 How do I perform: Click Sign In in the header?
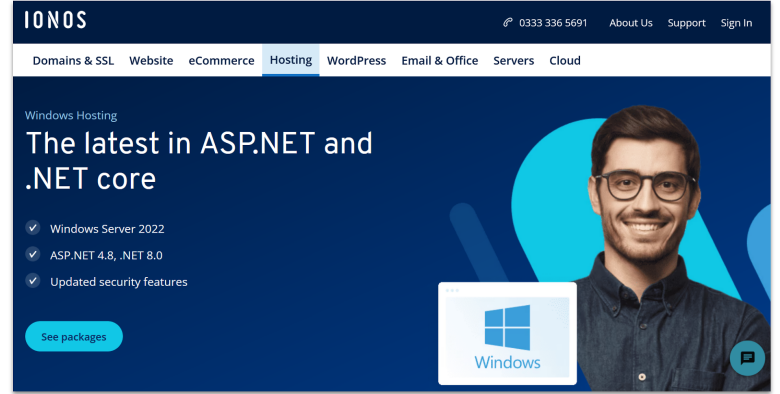[x=736, y=23]
